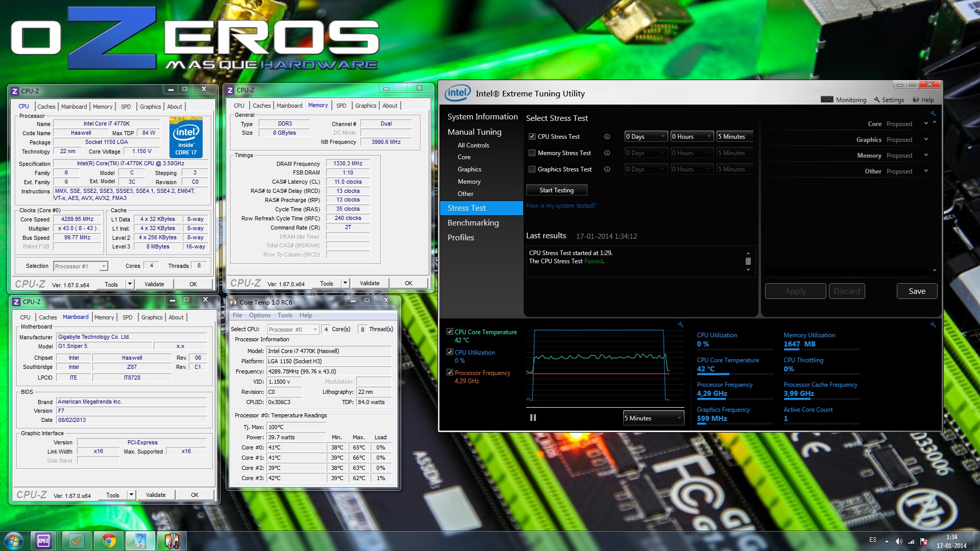Open Monitoring in Intel XTU header
The height and width of the screenshot is (551, 980).
pos(844,100)
